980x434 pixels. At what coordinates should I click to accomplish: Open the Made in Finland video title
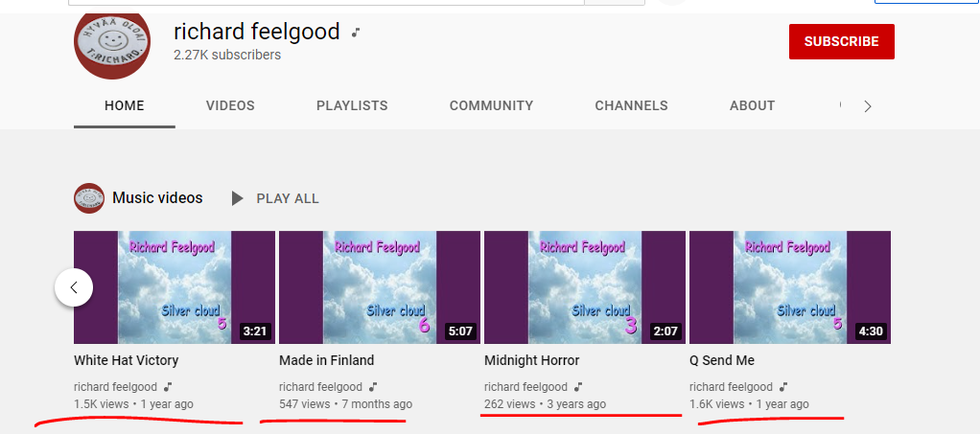click(x=326, y=360)
